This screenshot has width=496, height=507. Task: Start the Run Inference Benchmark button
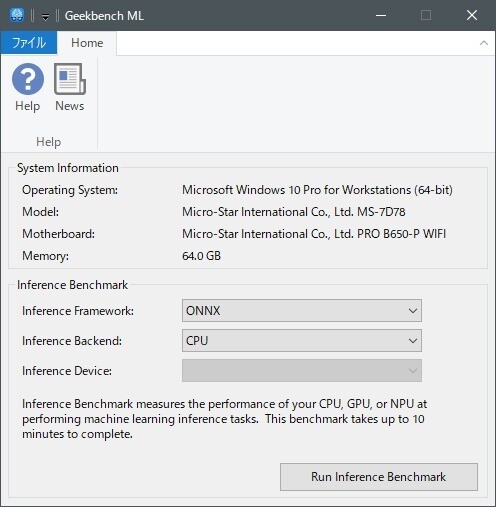[379, 477]
